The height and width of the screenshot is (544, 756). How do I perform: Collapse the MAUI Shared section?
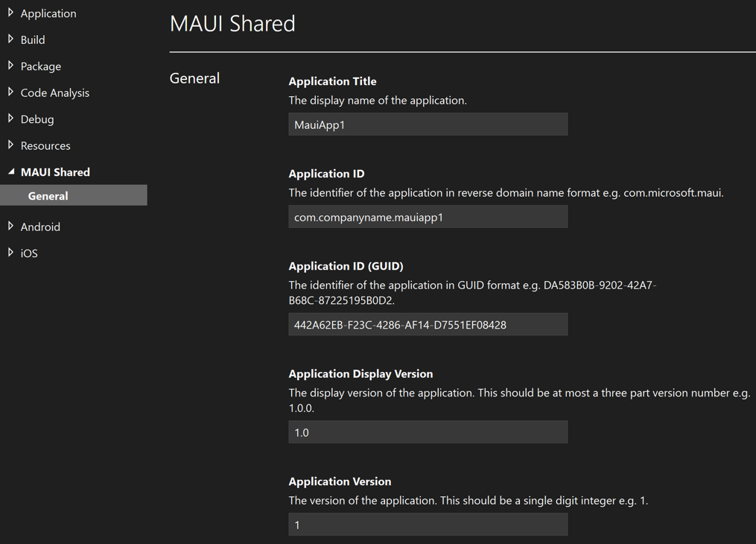tap(10, 171)
